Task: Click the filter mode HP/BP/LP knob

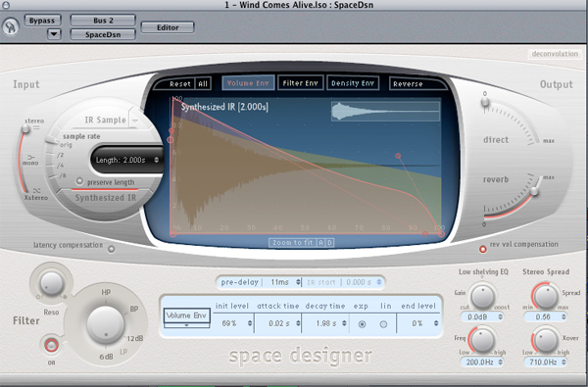Action: pyautogui.click(x=106, y=325)
